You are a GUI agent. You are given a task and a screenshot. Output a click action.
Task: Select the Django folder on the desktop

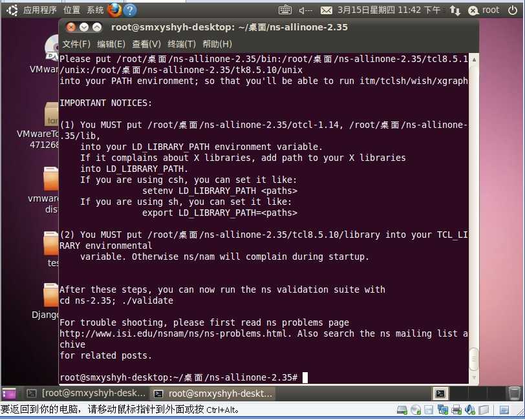50,295
